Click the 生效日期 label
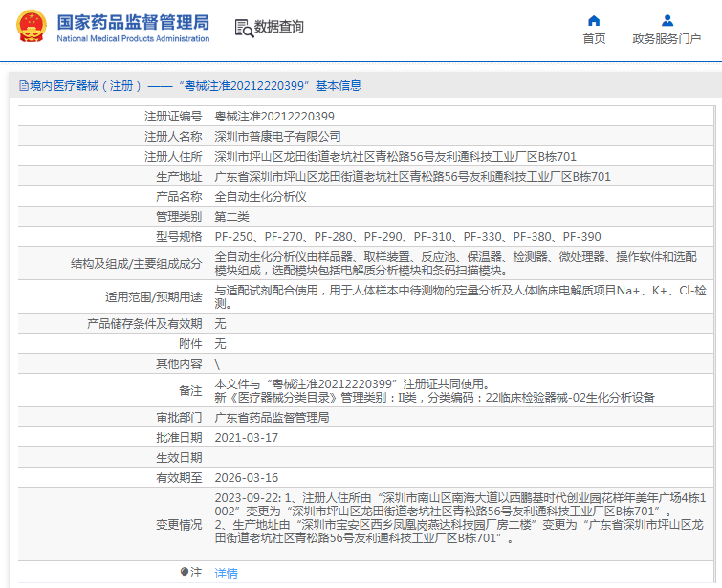The height and width of the screenshot is (588, 722). [179, 458]
